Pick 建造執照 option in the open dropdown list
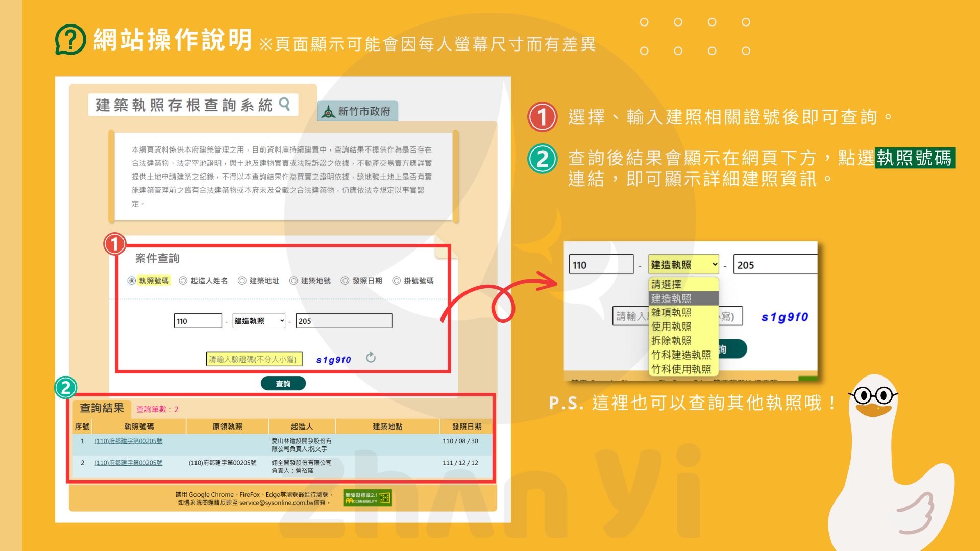Viewport: 980px width, 551px height. [683, 298]
